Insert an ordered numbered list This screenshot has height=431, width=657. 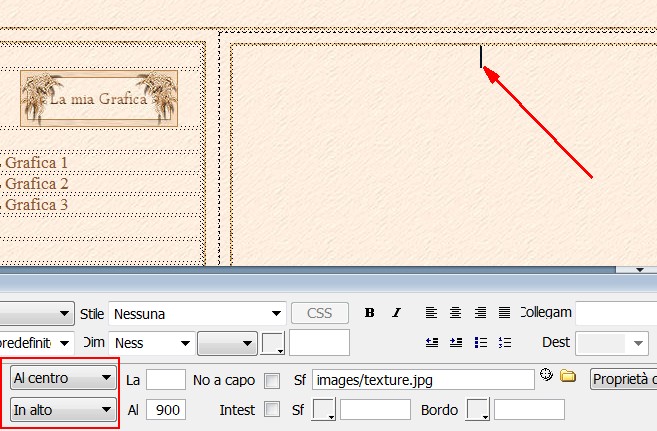pos(504,342)
